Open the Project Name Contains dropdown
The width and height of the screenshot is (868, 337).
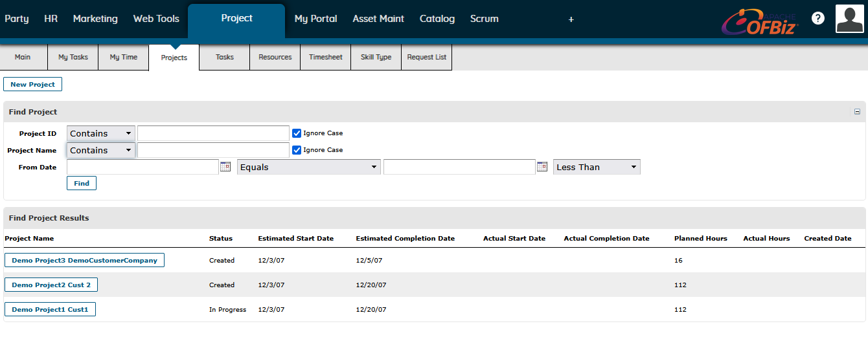(x=101, y=150)
